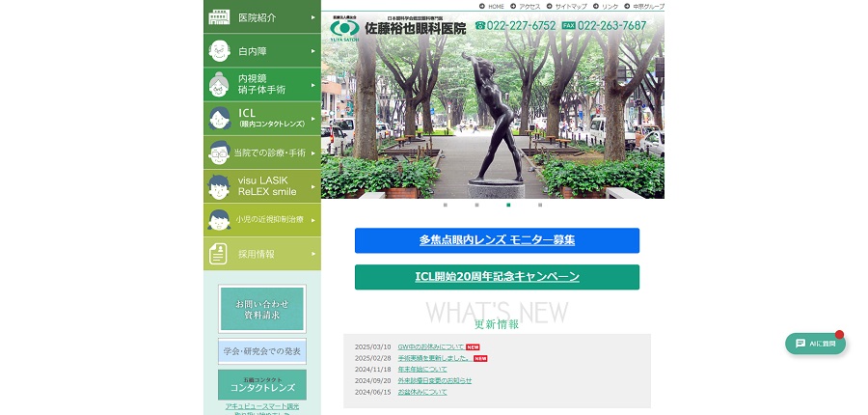Click the elderly man face icon for 白内障
Screen dimensions: 868x415
[x=219, y=50]
